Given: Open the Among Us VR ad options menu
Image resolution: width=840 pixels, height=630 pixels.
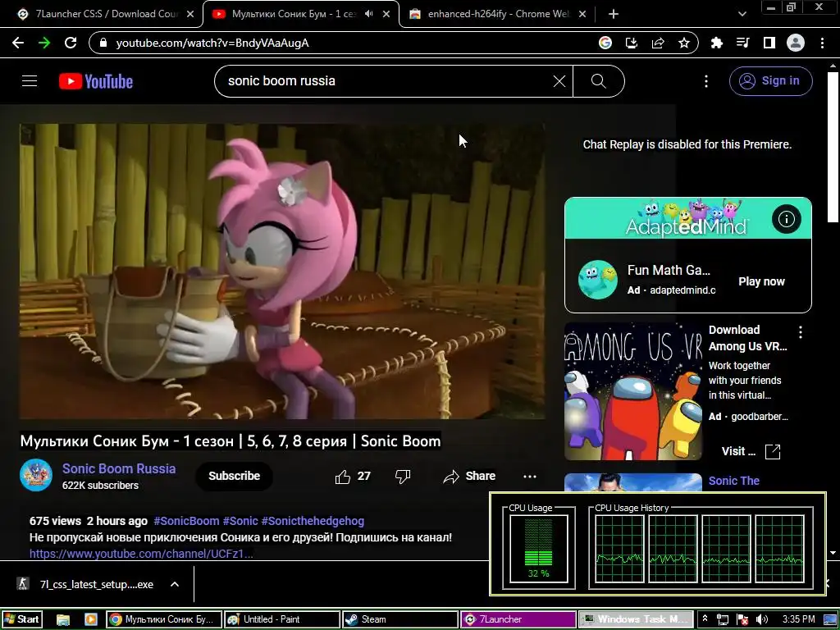Looking at the screenshot, I should tap(801, 332).
